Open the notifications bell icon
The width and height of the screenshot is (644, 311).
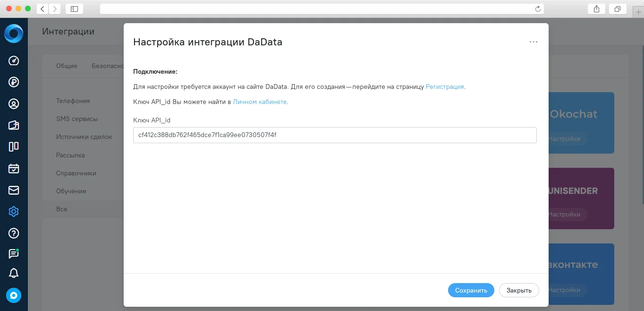(x=14, y=273)
